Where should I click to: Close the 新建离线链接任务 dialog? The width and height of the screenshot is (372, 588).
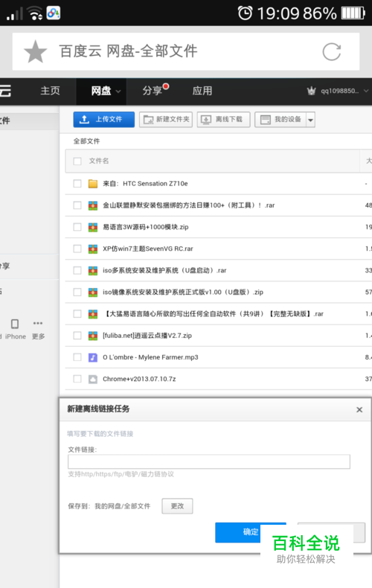pyautogui.click(x=359, y=409)
